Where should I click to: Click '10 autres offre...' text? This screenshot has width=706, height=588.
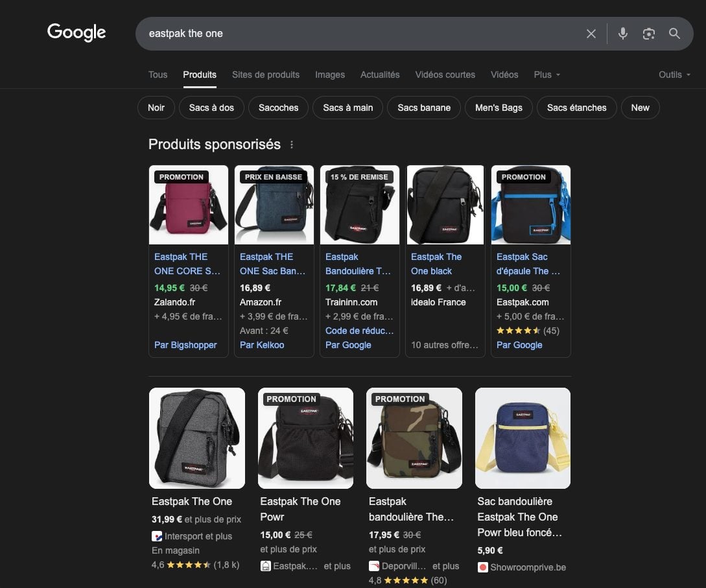pyautogui.click(x=444, y=345)
